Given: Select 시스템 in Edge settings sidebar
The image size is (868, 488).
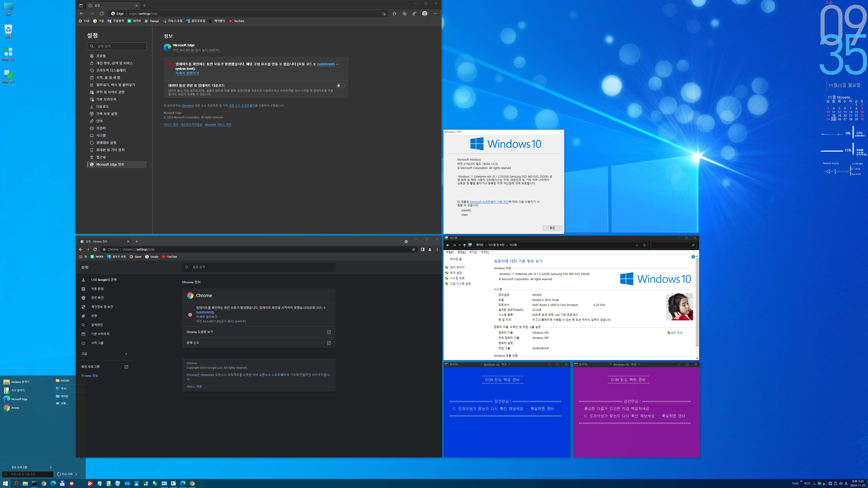Looking at the screenshot, I should pos(117,135).
